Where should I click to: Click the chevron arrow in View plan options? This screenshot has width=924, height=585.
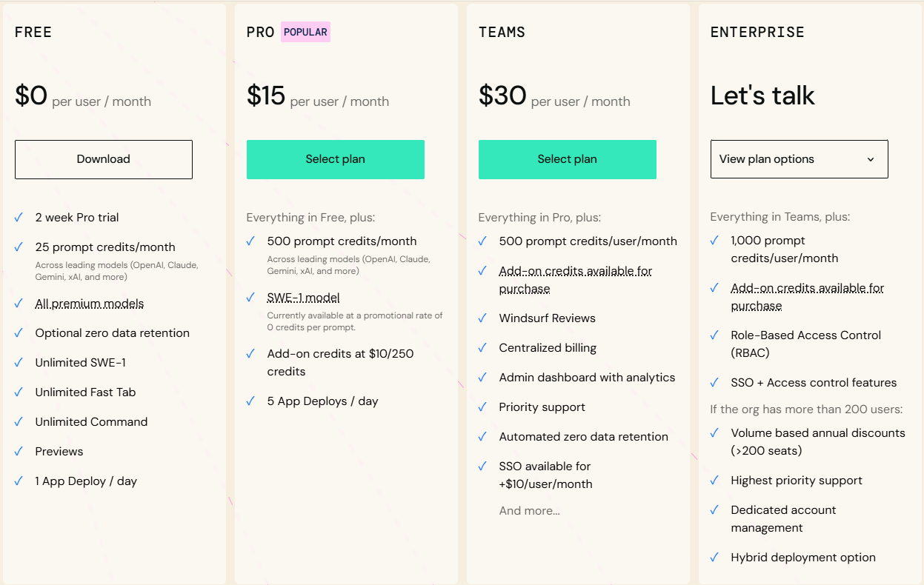click(x=871, y=159)
